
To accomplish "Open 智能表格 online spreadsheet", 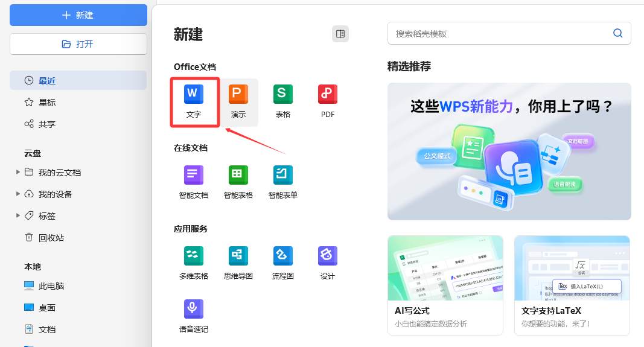I will [x=238, y=182].
